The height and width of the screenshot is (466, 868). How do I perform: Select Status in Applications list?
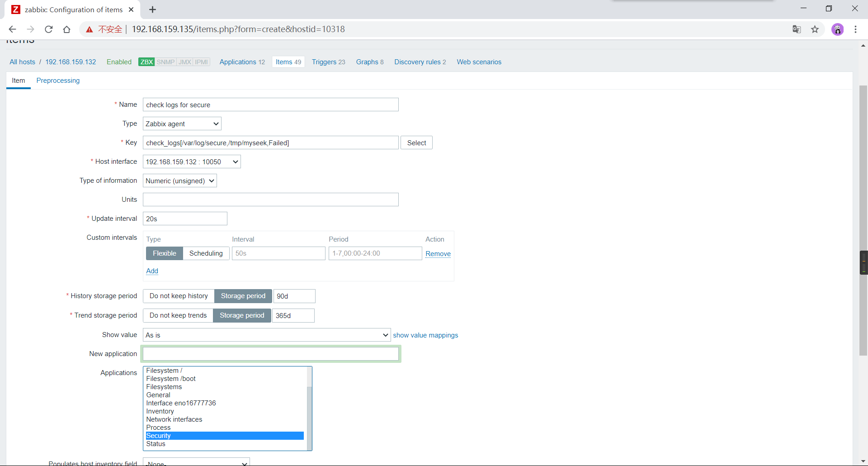225,444
